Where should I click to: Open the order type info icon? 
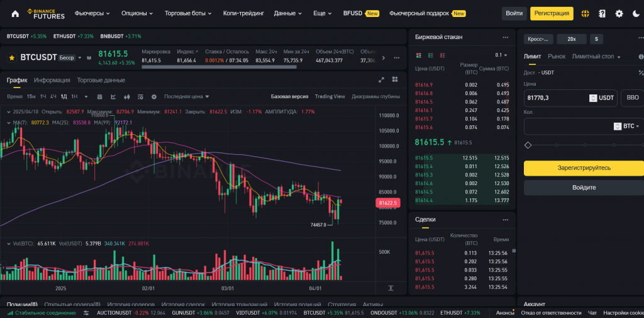[x=641, y=57]
